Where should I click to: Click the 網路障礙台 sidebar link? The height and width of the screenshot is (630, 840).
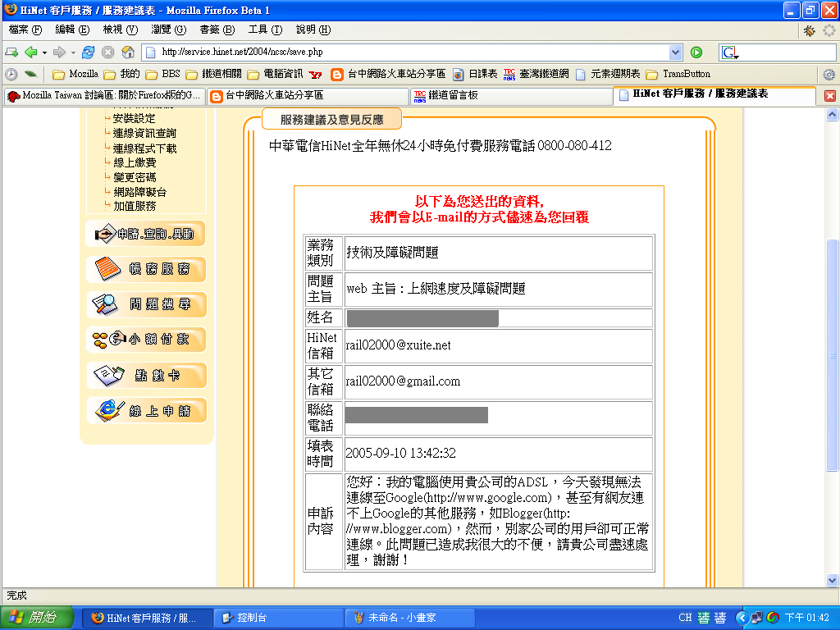[x=140, y=192]
